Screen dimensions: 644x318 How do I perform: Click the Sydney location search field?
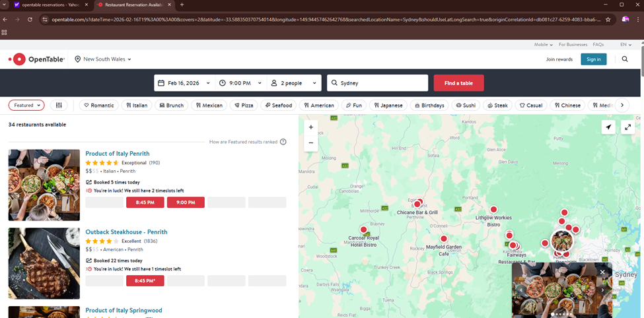pos(377,83)
